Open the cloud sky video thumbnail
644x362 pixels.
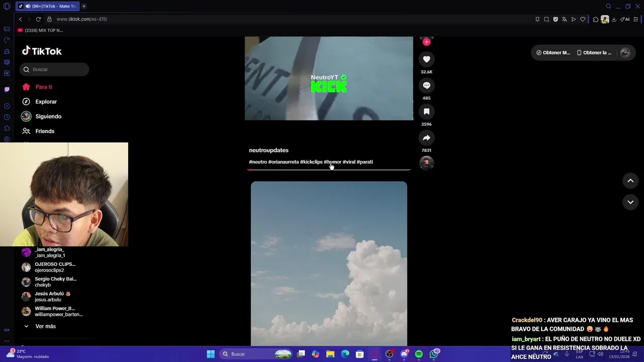(x=329, y=263)
